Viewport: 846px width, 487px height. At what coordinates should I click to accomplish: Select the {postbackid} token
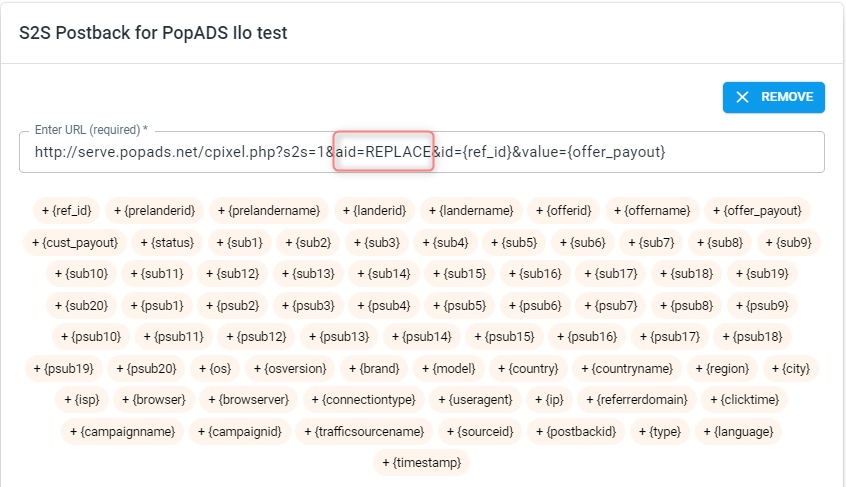[576, 431]
